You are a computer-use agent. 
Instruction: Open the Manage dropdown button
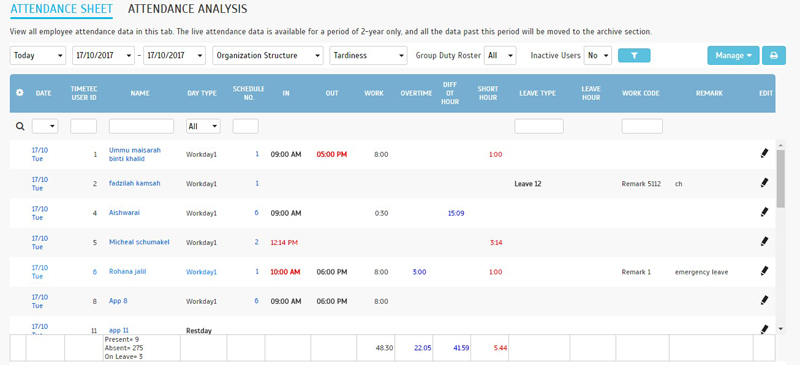733,56
